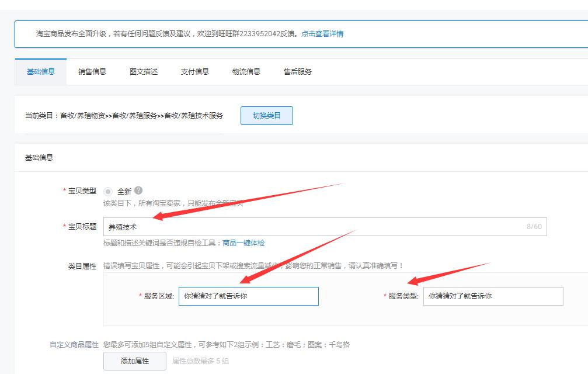588x374 pixels.
Task: Switch to the 售后服务 tab
Action: point(296,71)
